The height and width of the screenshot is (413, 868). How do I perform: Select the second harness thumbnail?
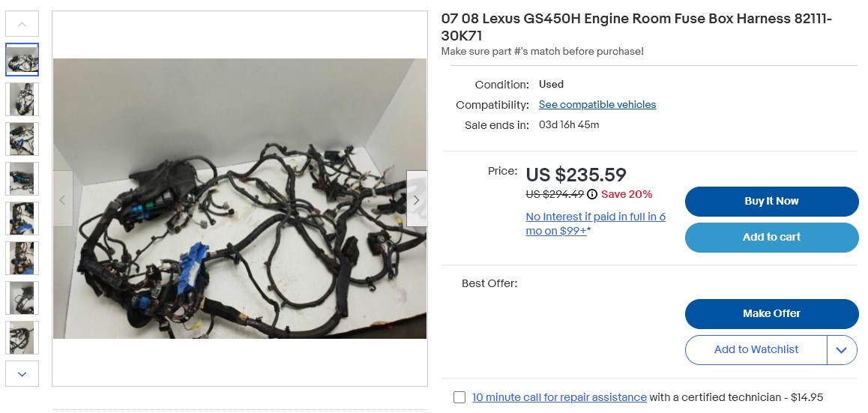pos(22,100)
